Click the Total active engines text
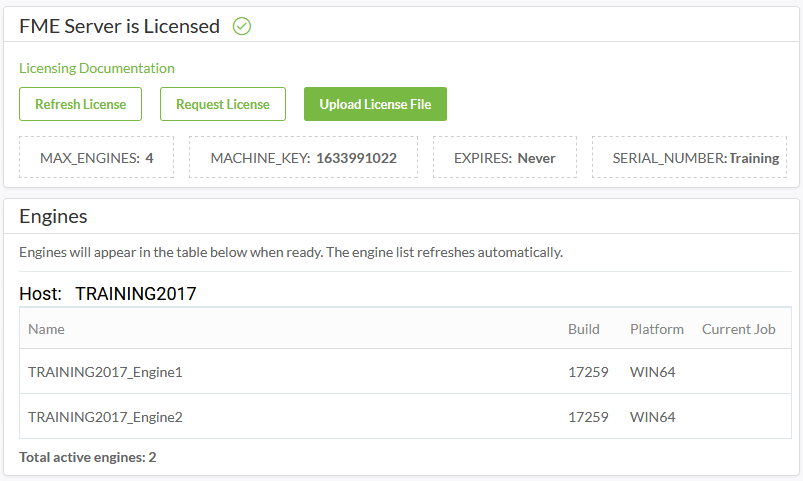The width and height of the screenshot is (803, 481). (x=88, y=457)
